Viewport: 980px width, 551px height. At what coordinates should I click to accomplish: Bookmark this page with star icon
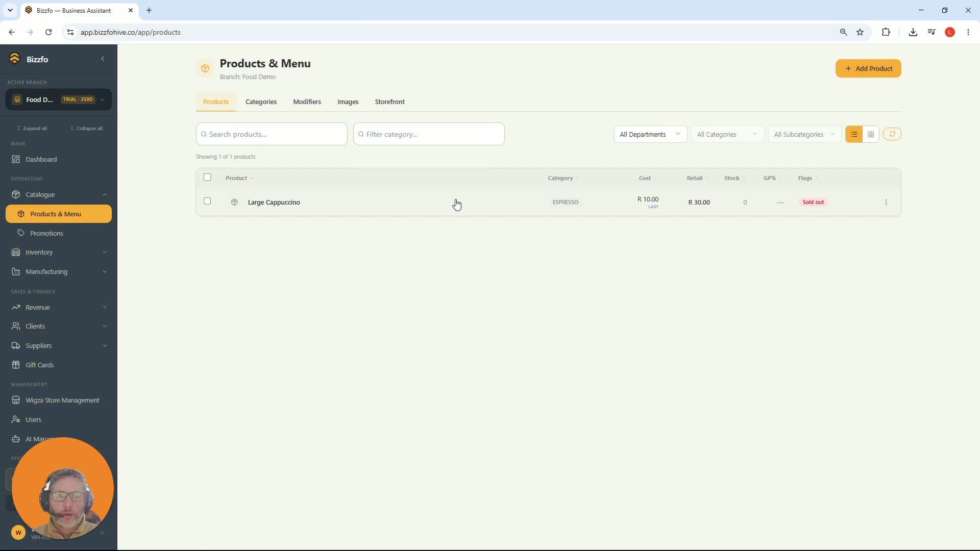pyautogui.click(x=860, y=32)
